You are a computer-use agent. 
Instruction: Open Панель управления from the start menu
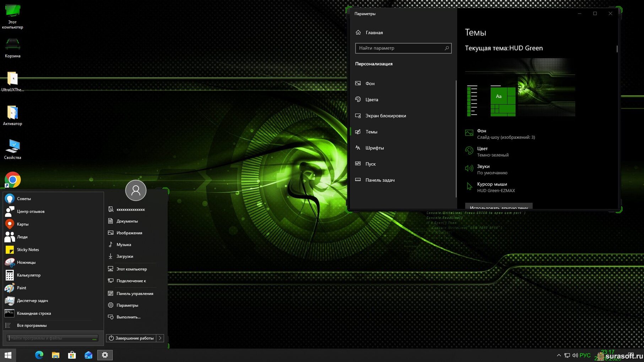click(135, 294)
